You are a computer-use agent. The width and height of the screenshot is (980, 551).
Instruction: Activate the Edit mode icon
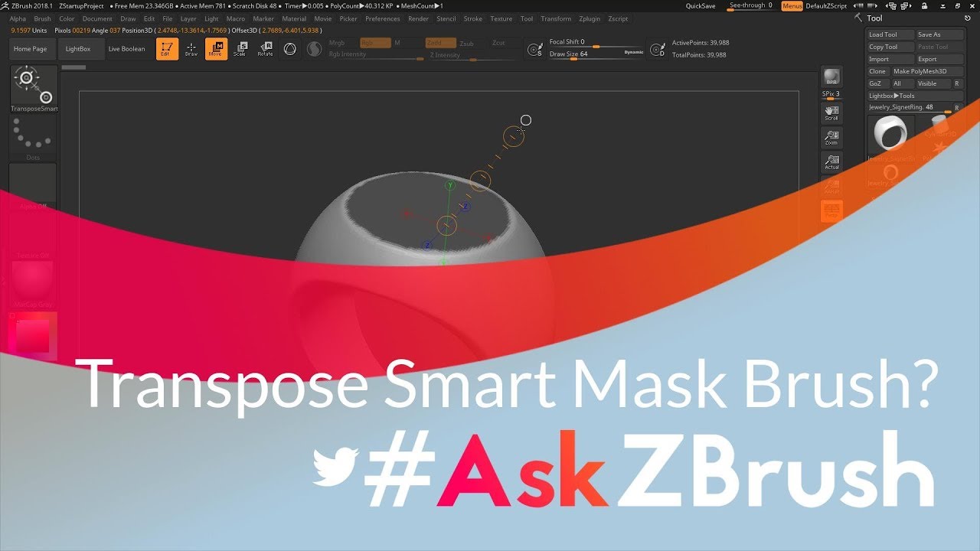coord(167,49)
